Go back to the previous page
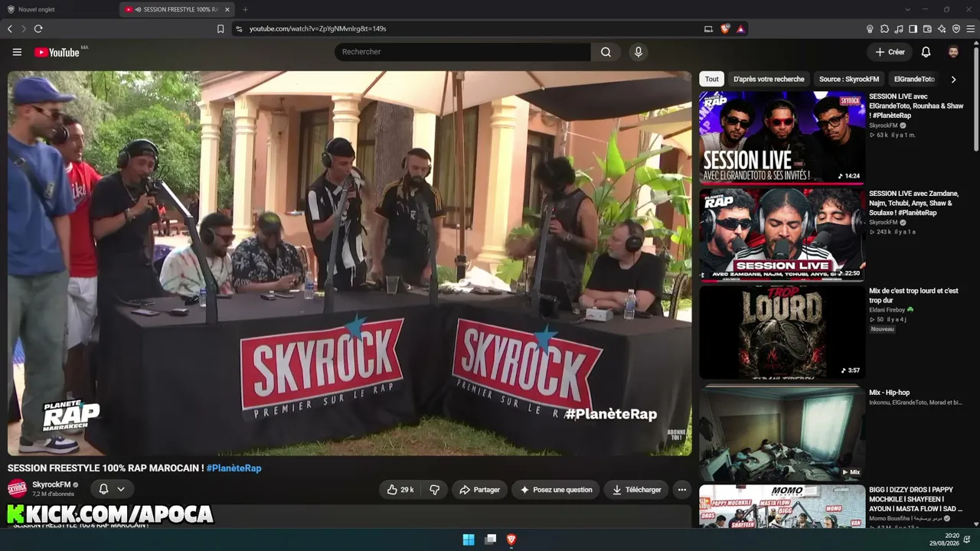980x551 pixels. click(x=10, y=29)
